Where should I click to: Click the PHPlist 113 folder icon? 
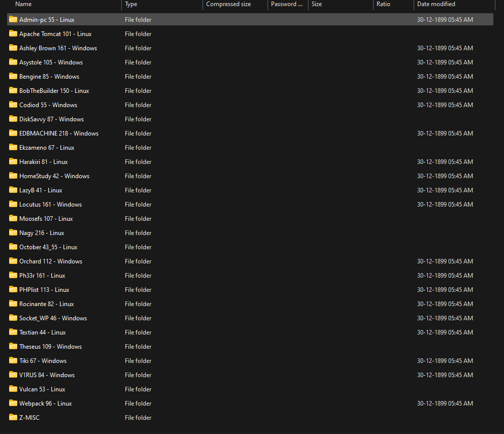[13, 289]
